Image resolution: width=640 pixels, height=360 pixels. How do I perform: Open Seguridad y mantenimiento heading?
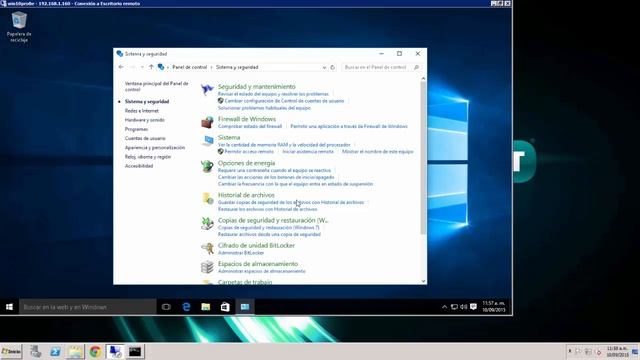coord(256,87)
